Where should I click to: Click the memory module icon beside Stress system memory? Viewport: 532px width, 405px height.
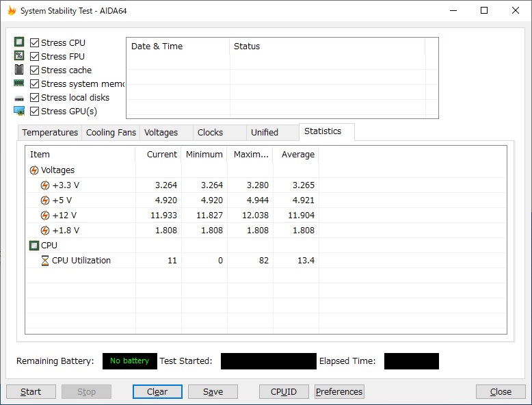tap(19, 83)
